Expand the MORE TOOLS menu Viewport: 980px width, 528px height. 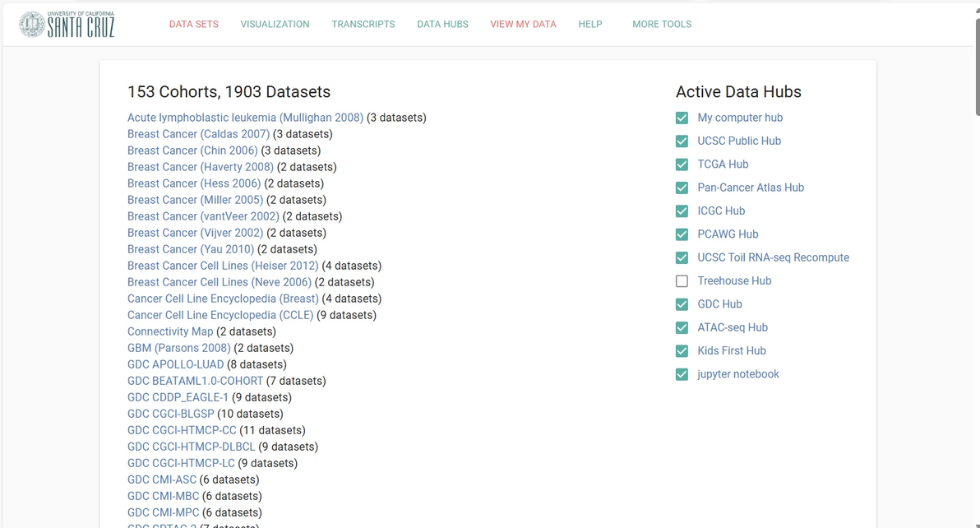[662, 25]
